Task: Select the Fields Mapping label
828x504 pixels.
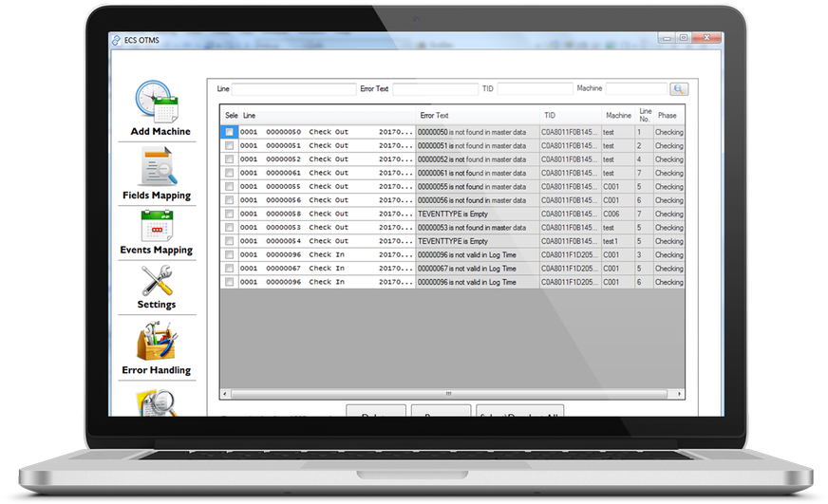Action: 157,196
